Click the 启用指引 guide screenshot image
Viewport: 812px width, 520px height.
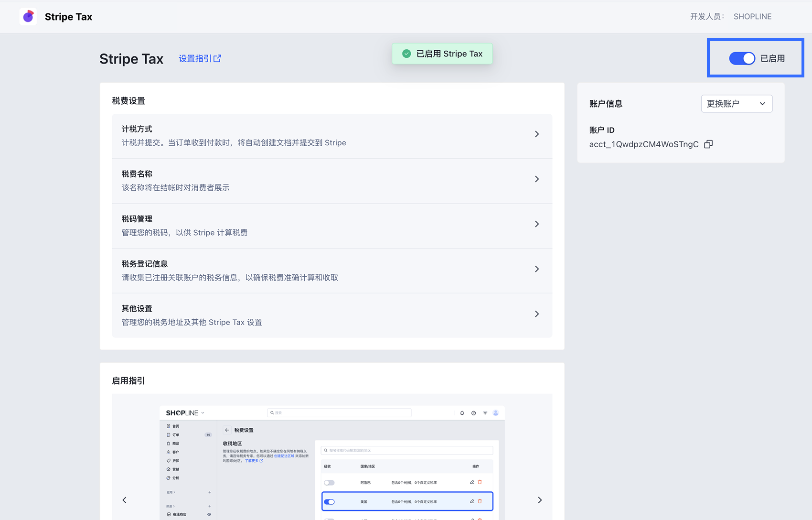(332, 463)
